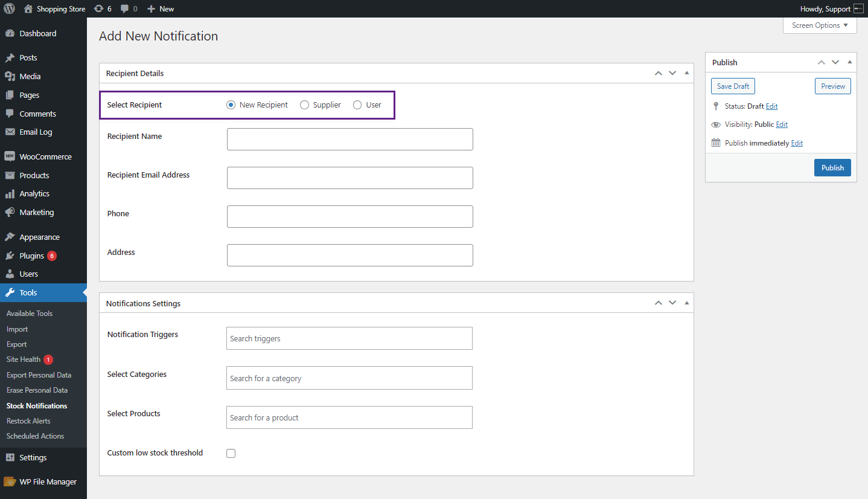Click the user avatar next to Howdy, Support

click(x=858, y=9)
